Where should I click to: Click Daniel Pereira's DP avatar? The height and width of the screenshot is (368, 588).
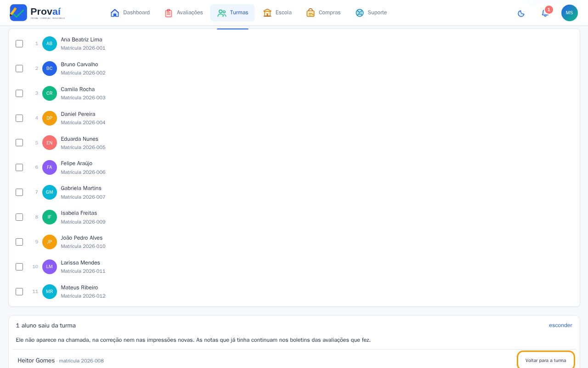click(x=50, y=118)
